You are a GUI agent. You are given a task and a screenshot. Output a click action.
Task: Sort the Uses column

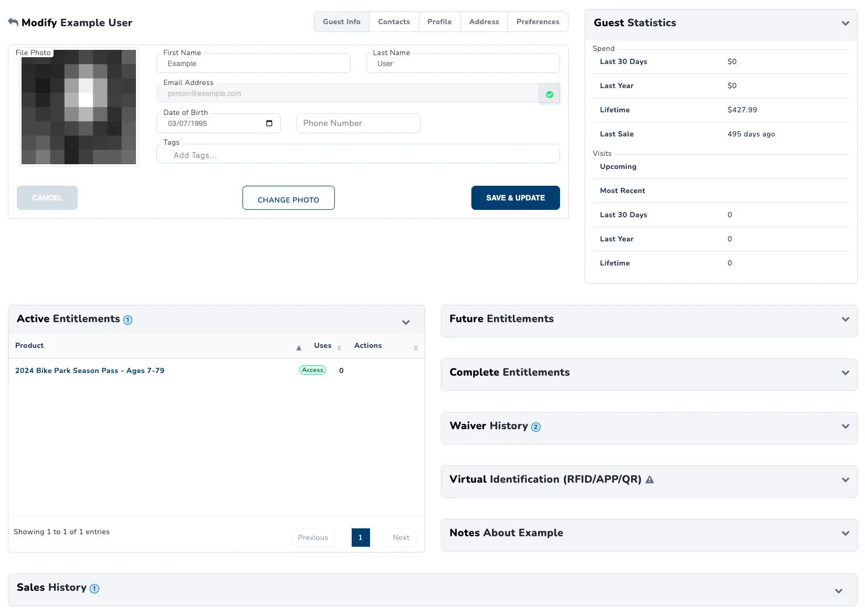(339, 348)
